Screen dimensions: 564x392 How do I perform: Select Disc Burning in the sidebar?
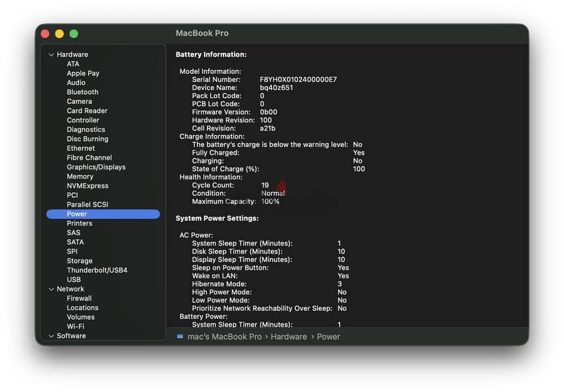(88, 139)
